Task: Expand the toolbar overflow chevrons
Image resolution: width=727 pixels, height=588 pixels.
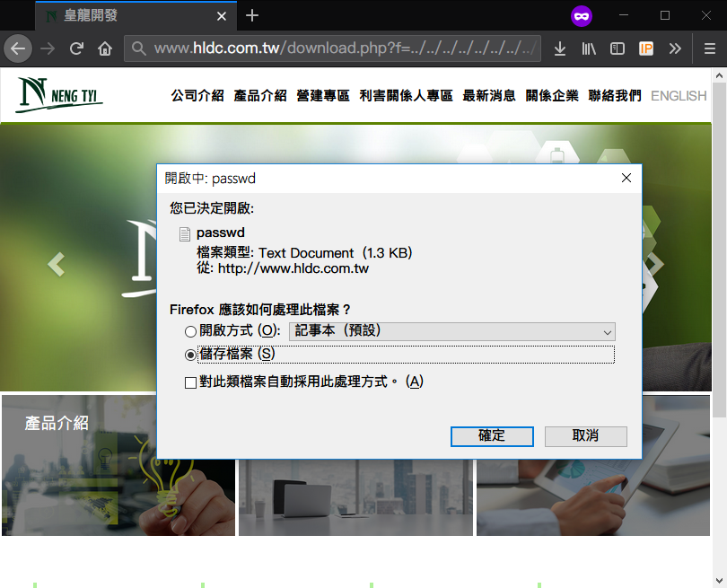Action: click(x=675, y=48)
